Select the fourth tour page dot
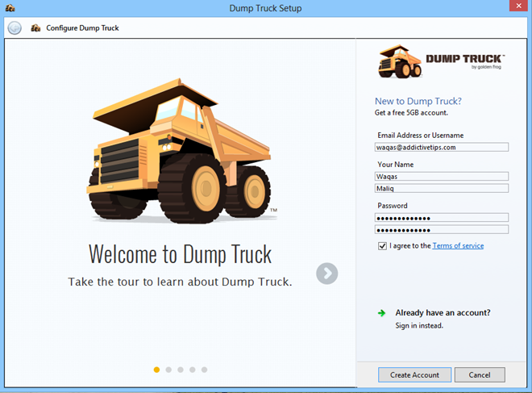The height and width of the screenshot is (393, 532). coord(193,370)
